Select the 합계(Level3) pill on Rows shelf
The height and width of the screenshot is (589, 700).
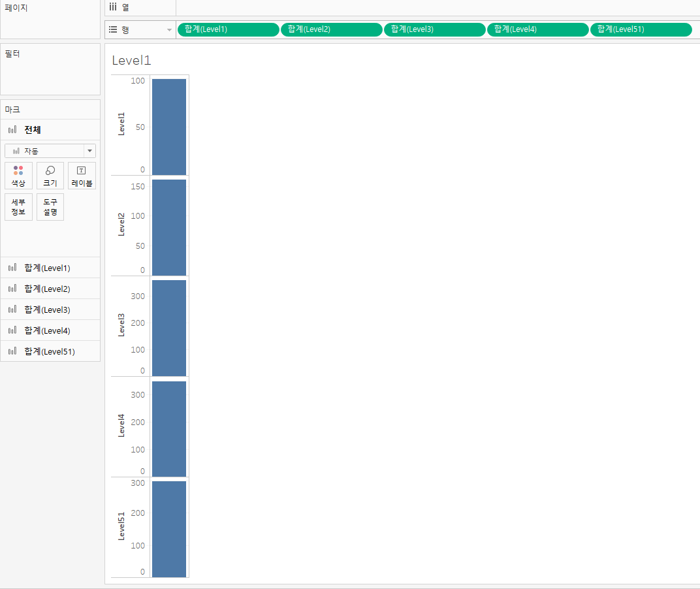[434, 29]
